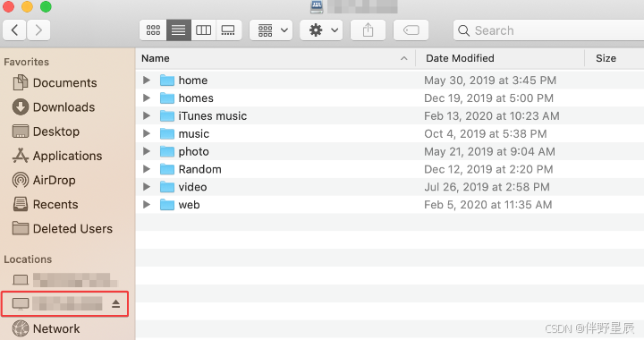Expand the homes folder
644x340 pixels.
point(146,98)
